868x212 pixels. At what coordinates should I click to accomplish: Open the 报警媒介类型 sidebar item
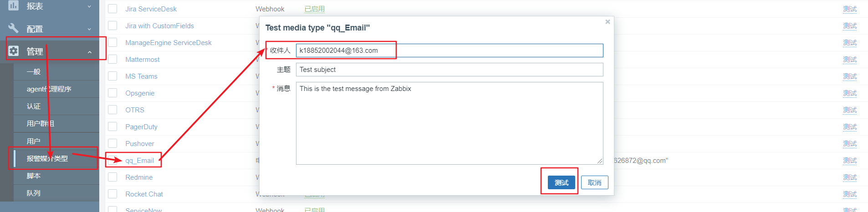pos(47,158)
